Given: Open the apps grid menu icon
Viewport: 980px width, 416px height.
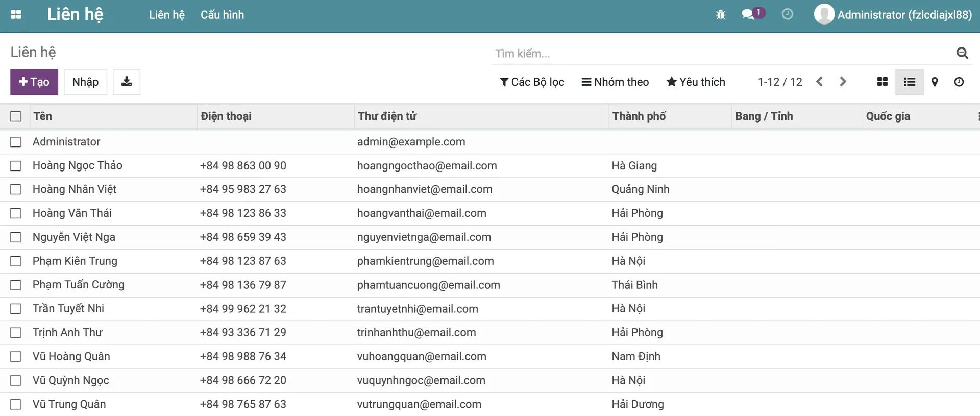Looking at the screenshot, I should 16,14.
